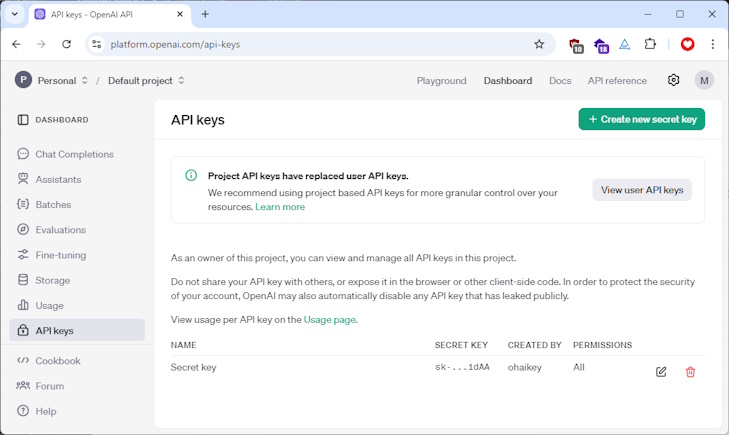Edit the Secret key with pencil icon
This screenshot has height=435, width=729.
point(661,372)
